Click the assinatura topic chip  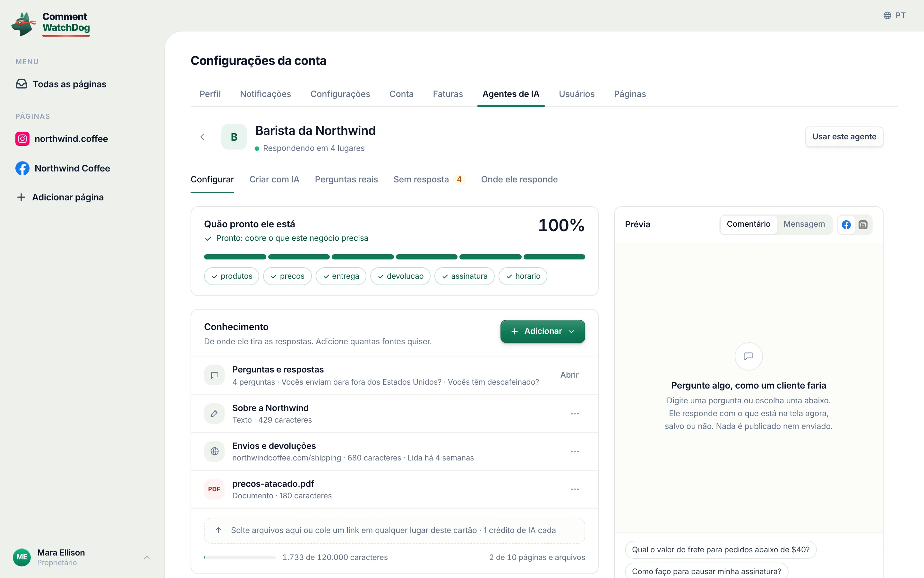465,276
